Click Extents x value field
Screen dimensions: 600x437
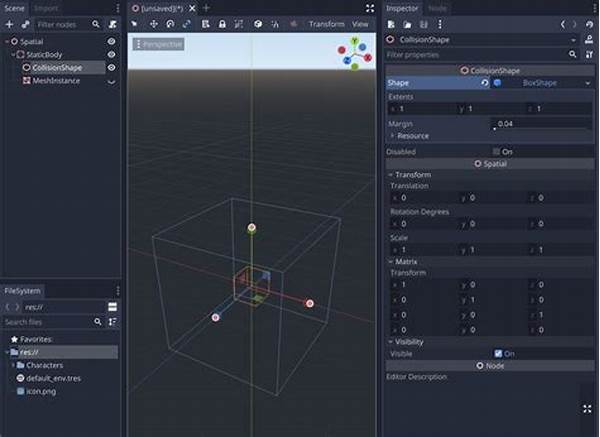click(422, 109)
